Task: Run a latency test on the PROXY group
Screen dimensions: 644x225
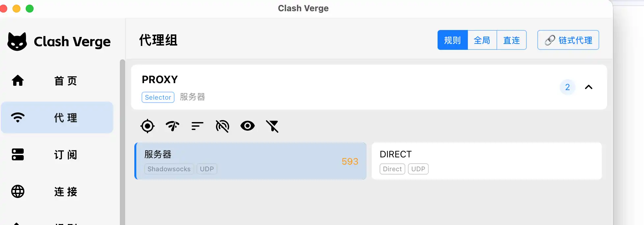Action: tap(172, 126)
